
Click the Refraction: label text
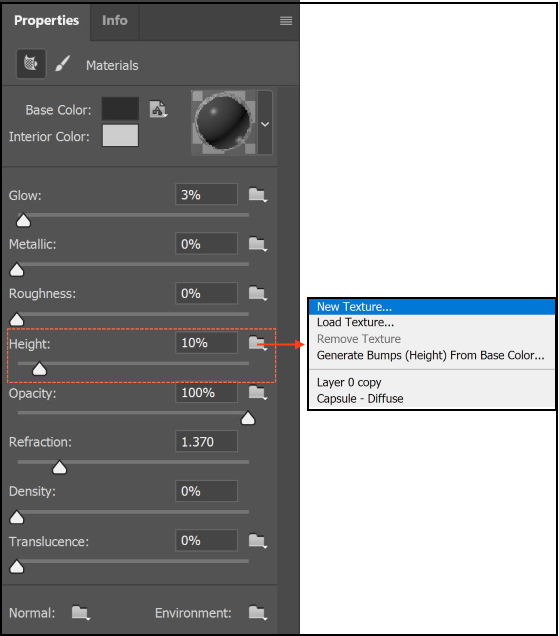tap(40, 442)
